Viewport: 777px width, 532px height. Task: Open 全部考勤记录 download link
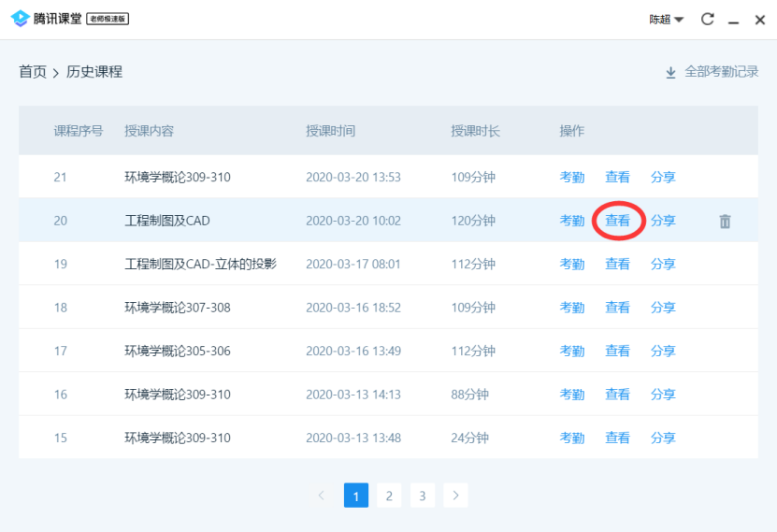(x=721, y=72)
